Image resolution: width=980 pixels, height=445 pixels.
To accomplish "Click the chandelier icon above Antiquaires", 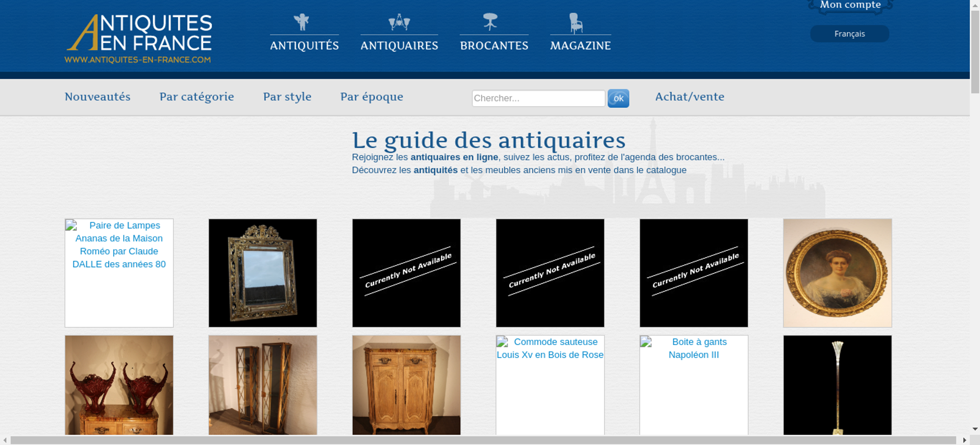I will (x=399, y=22).
